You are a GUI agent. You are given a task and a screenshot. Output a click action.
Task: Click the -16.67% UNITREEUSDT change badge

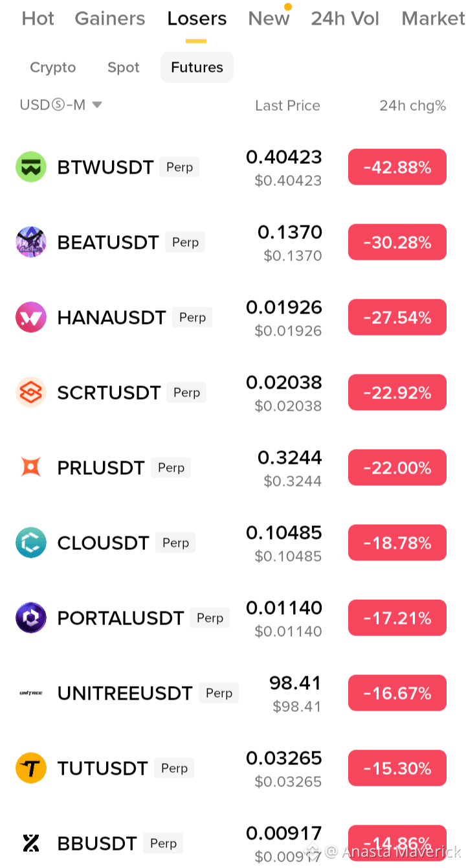tap(397, 693)
